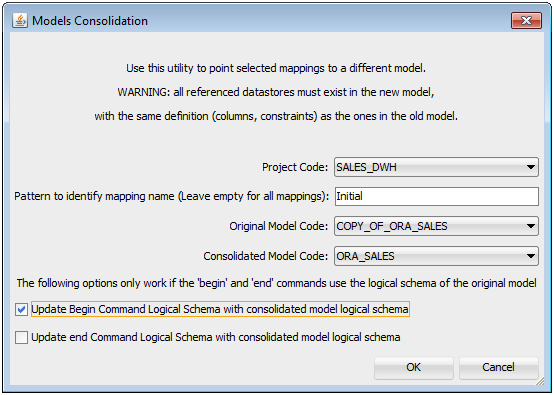
Task: Open the Original Model Code dropdown
Action: pyautogui.click(x=436, y=226)
